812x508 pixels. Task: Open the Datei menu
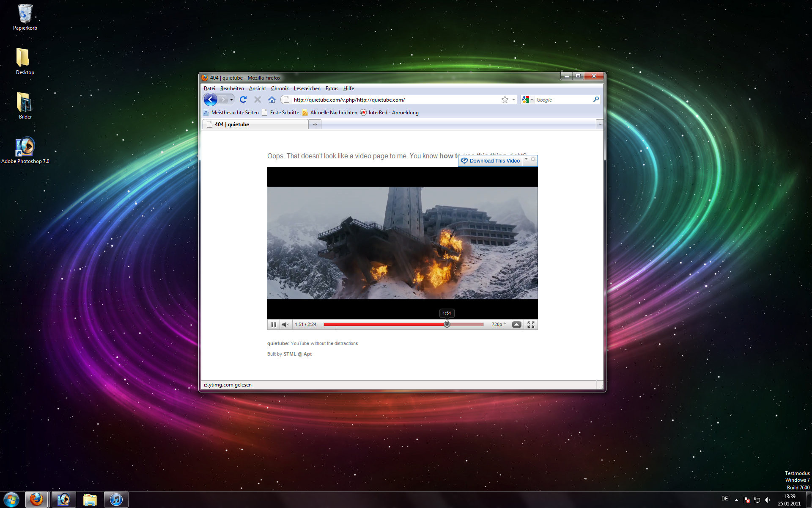pos(209,88)
